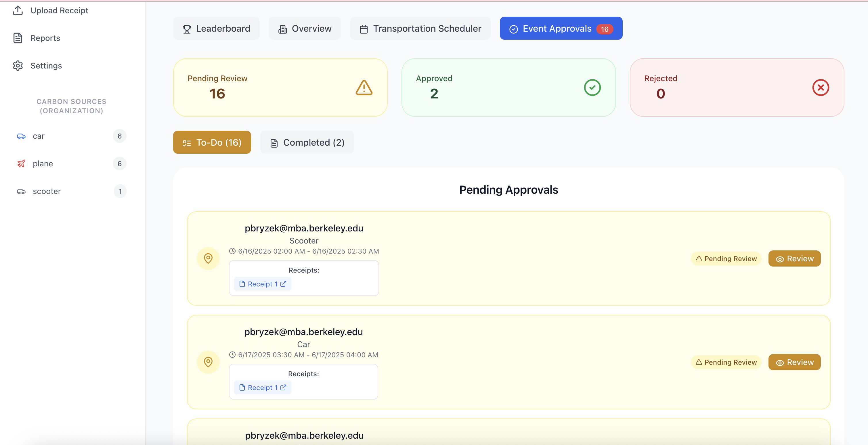
Task: Switch to the Transportation Scheduler tab
Action: pyautogui.click(x=420, y=29)
